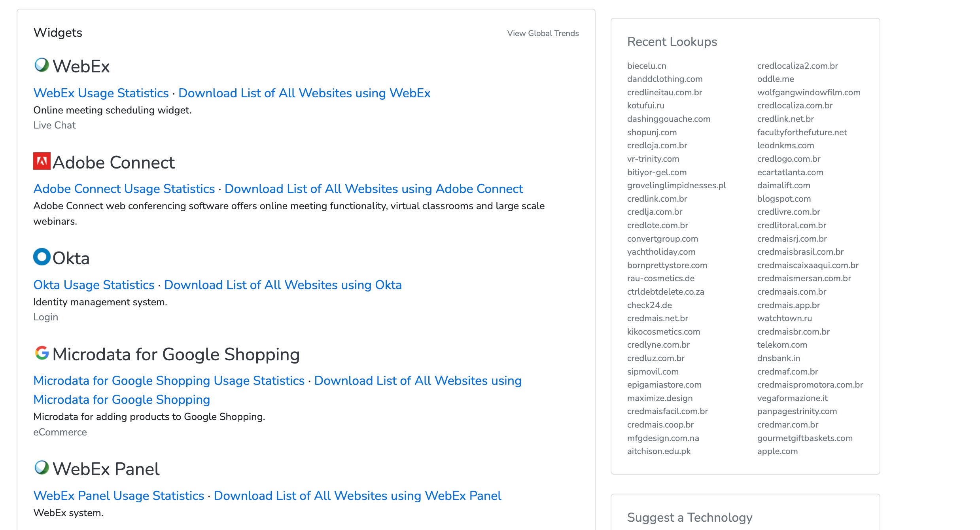Download list of websites using WebEx
The height and width of the screenshot is (530, 980).
coord(304,93)
